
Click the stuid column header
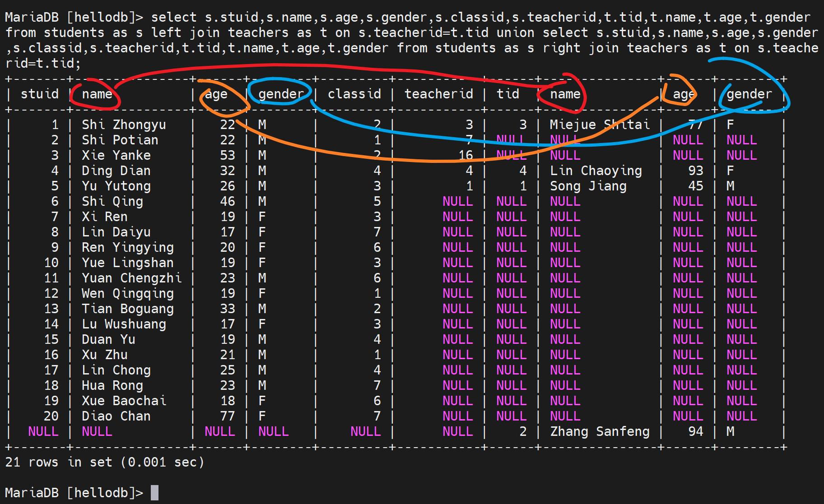(40, 94)
